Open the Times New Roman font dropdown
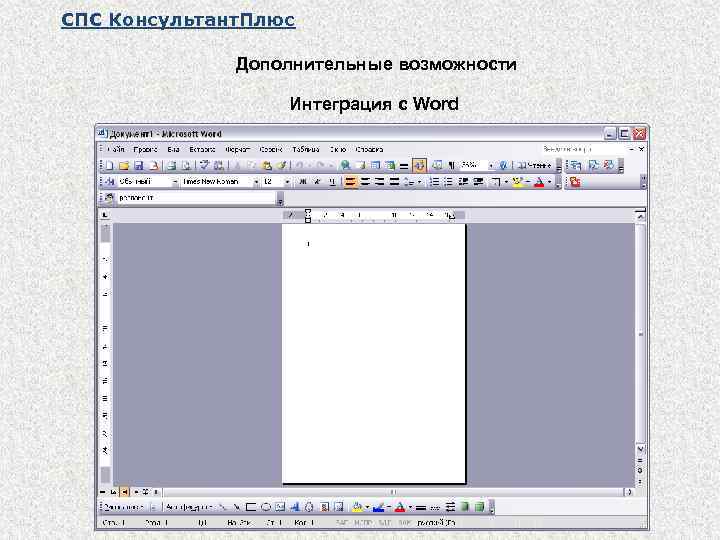This screenshot has width=720, height=540. point(256,182)
